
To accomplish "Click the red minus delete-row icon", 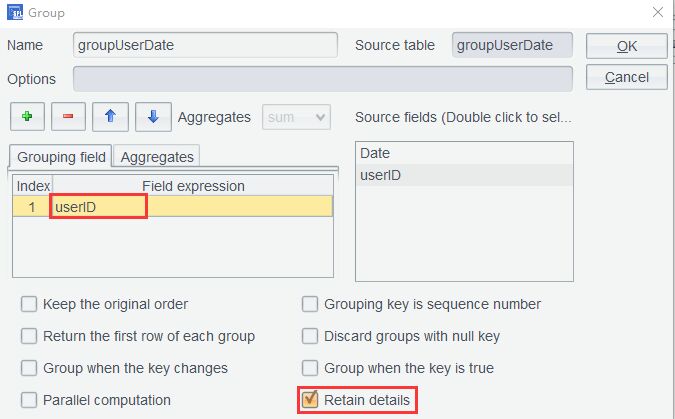I will 68,116.
